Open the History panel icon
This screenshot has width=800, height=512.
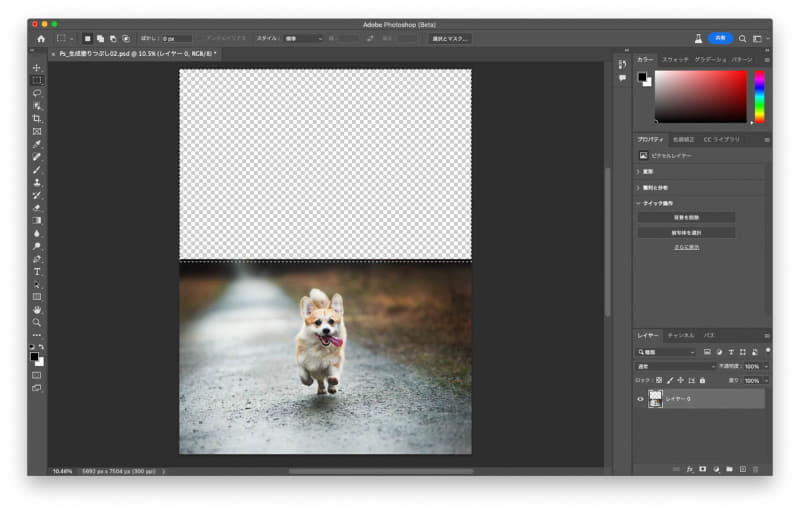click(x=622, y=64)
